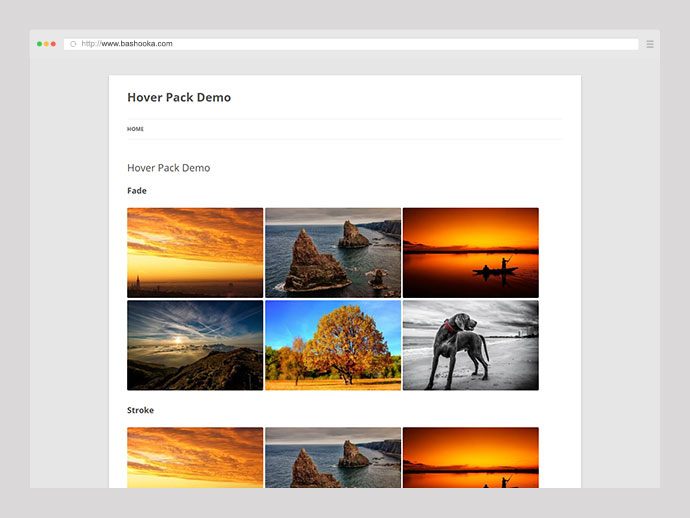Click the green window dot
The height and width of the screenshot is (518, 690).
(39, 44)
